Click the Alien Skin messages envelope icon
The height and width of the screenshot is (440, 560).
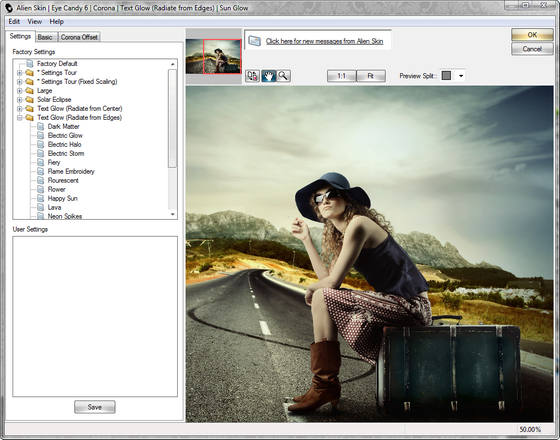coord(255,41)
